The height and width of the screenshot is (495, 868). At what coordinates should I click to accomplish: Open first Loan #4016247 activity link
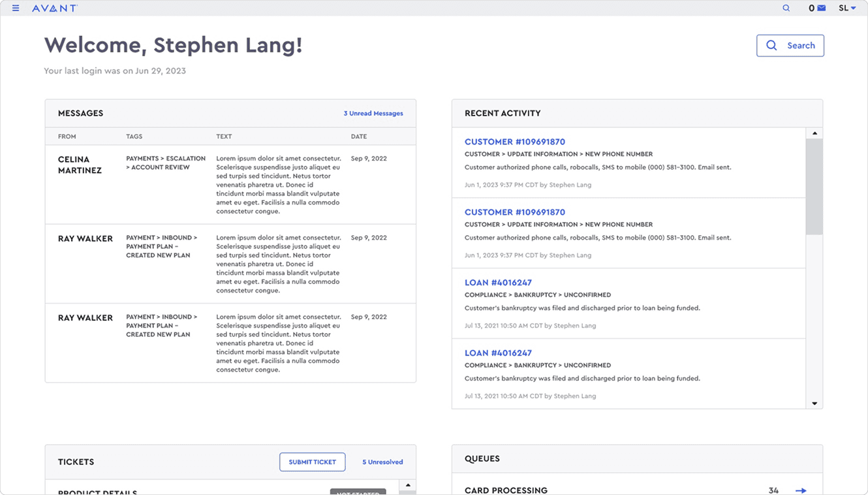pos(498,283)
